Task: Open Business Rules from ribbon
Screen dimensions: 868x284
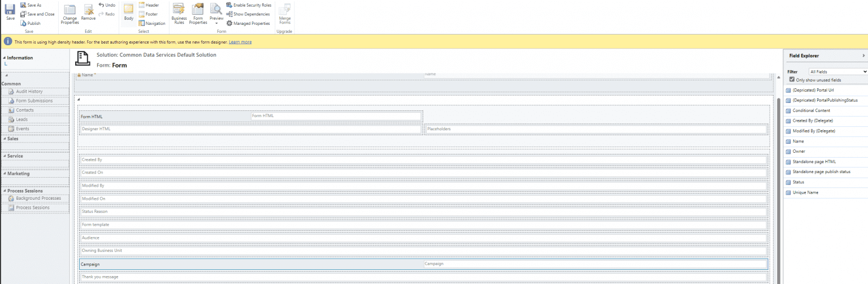Action: (179, 12)
